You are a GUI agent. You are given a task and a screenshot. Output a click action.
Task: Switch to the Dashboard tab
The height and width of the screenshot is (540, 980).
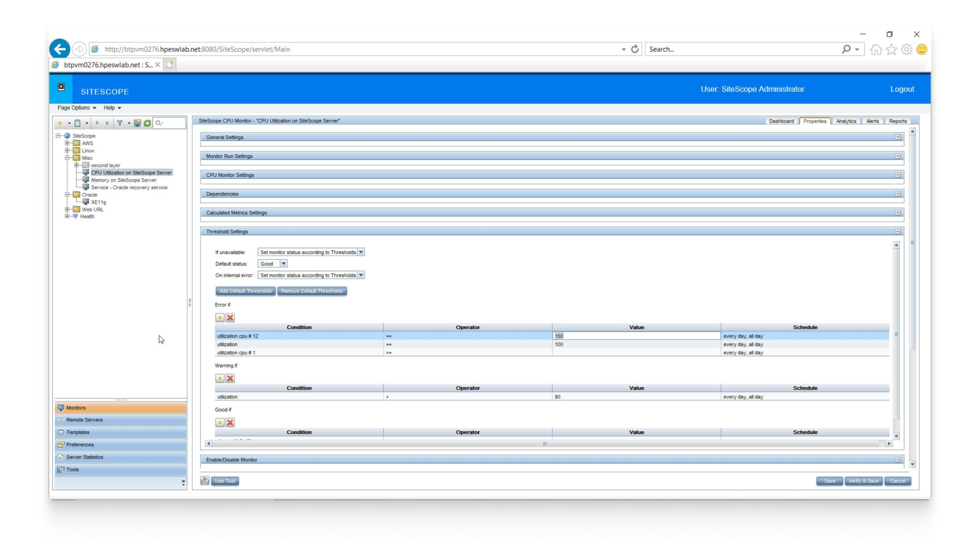[x=781, y=121]
